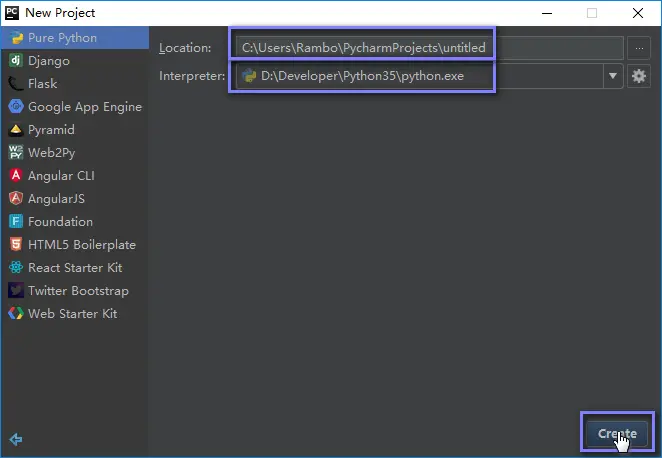Choose AngularJS label

56,198
